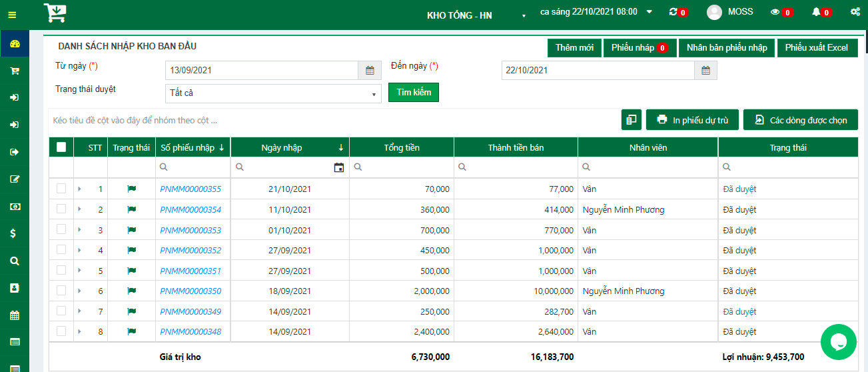Open calendar picker for Từ ngày

(370, 70)
